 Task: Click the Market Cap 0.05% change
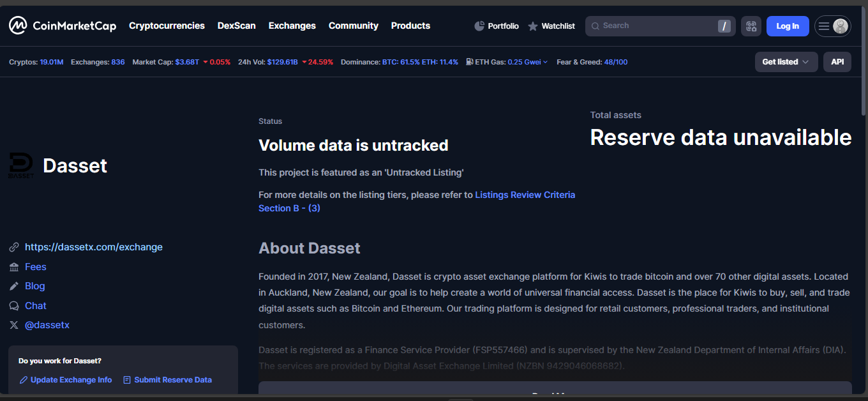217,62
